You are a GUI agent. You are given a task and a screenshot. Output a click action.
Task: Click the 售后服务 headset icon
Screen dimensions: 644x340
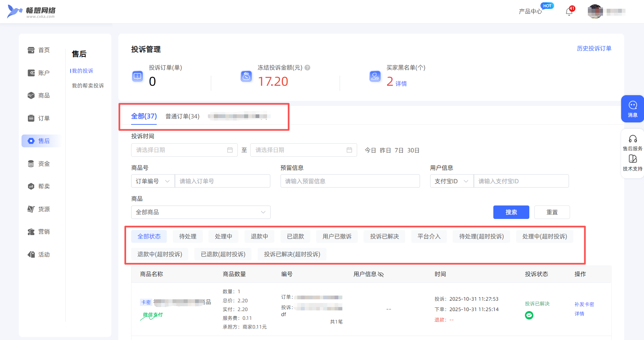pos(633,139)
